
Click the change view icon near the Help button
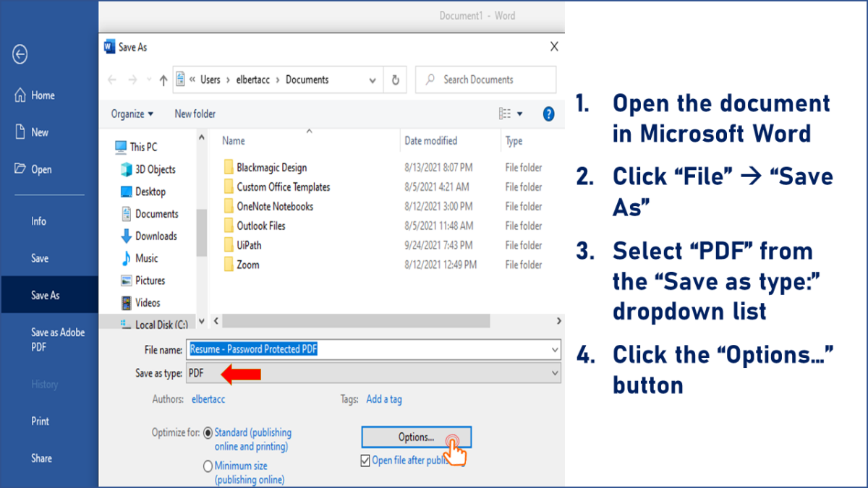[507, 114]
